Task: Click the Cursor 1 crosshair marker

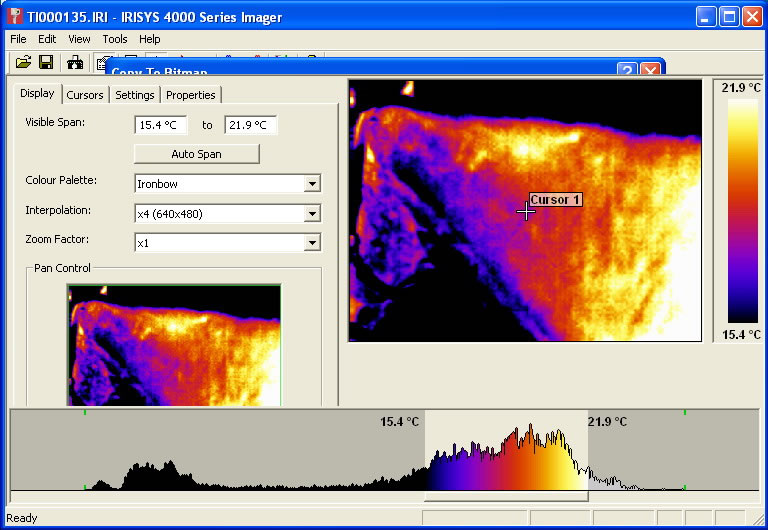Action: [526, 211]
